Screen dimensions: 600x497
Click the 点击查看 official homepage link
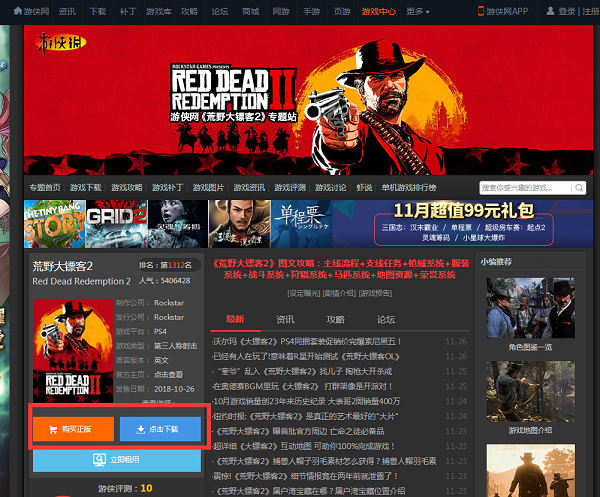(x=168, y=375)
